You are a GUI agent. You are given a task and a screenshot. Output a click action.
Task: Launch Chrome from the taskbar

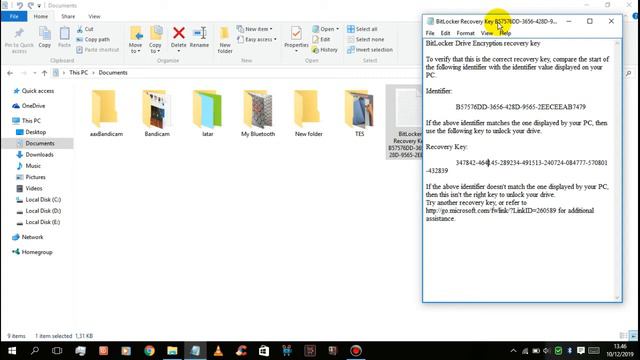pos(149,351)
